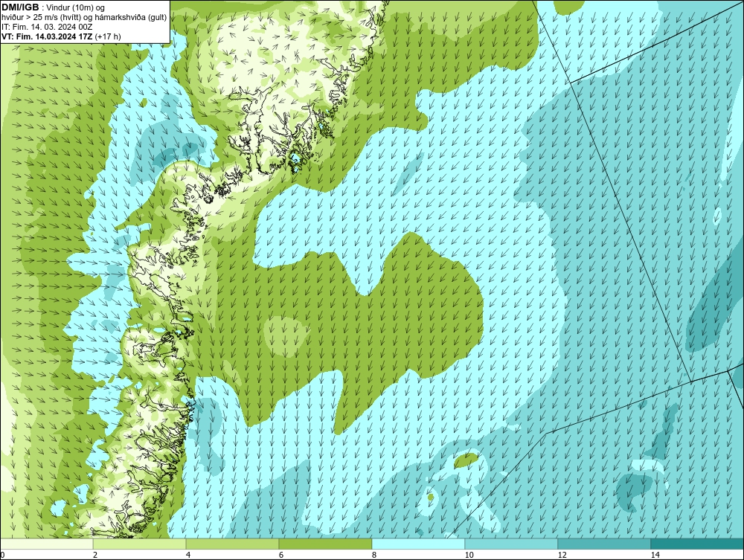The width and height of the screenshot is (744, 560).
Task: Click the "VT: Fim. 14.03.2024 17Z (+17 h)" line
Action: click(61, 36)
